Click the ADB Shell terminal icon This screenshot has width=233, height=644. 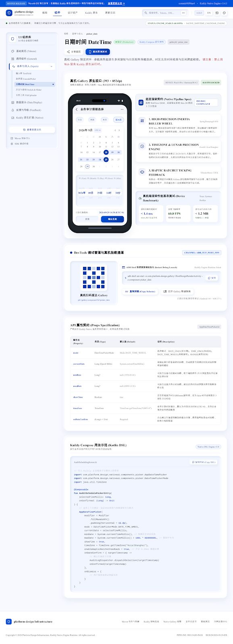[x=123, y=267]
